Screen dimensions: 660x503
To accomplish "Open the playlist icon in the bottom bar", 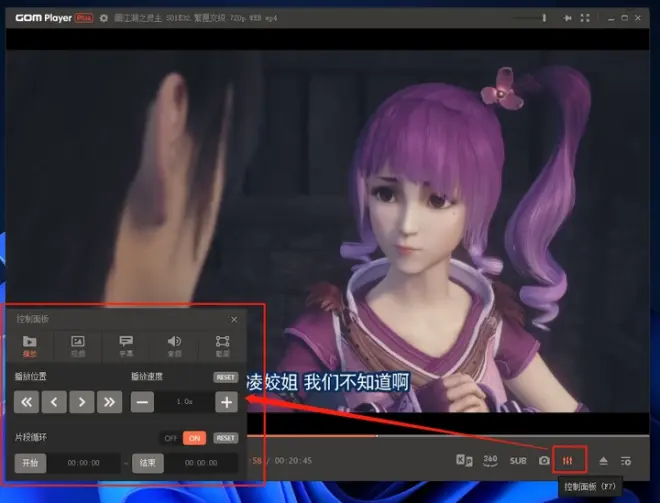I will (x=626, y=461).
